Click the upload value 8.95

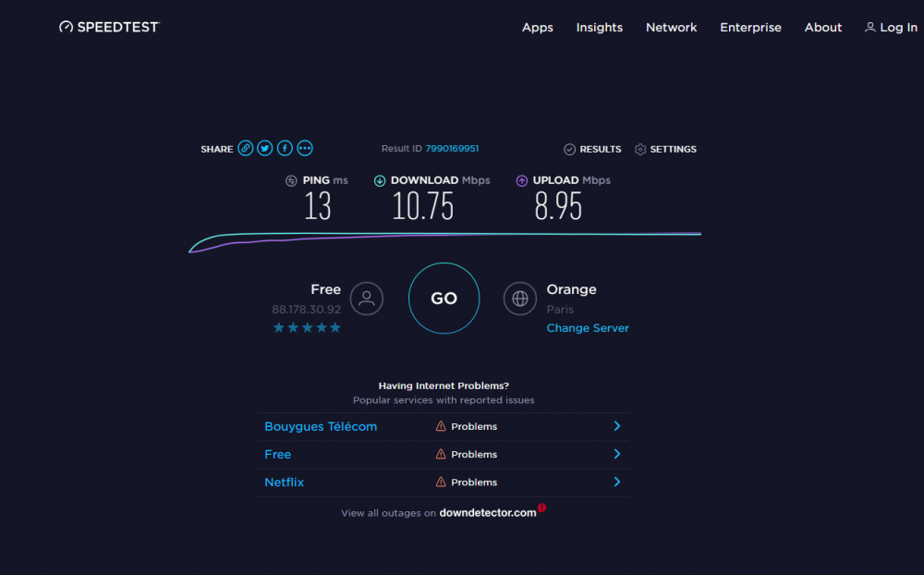[x=558, y=206]
